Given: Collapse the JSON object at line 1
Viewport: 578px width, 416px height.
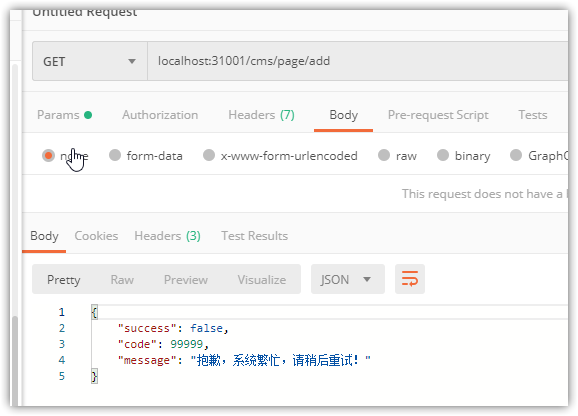Looking at the screenshot, I should (x=94, y=312).
